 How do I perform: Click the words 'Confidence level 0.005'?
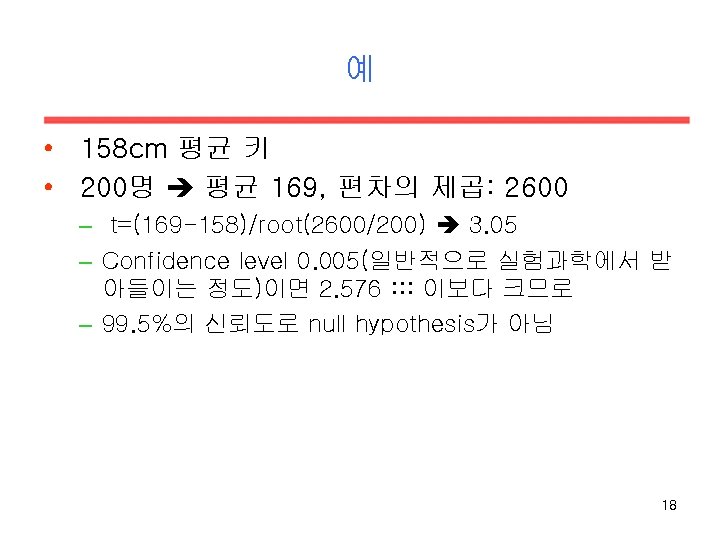pyautogui.click(x=230, y=261)
